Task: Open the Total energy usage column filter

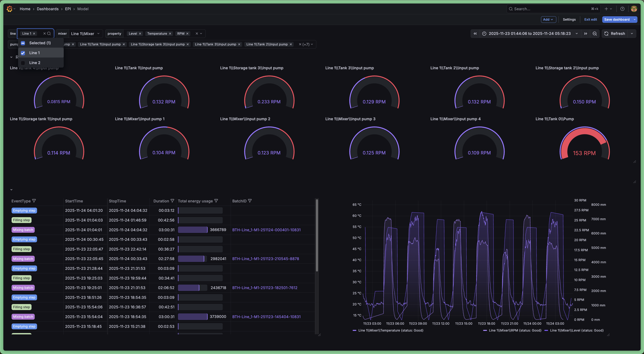Action: click(216, 201)
